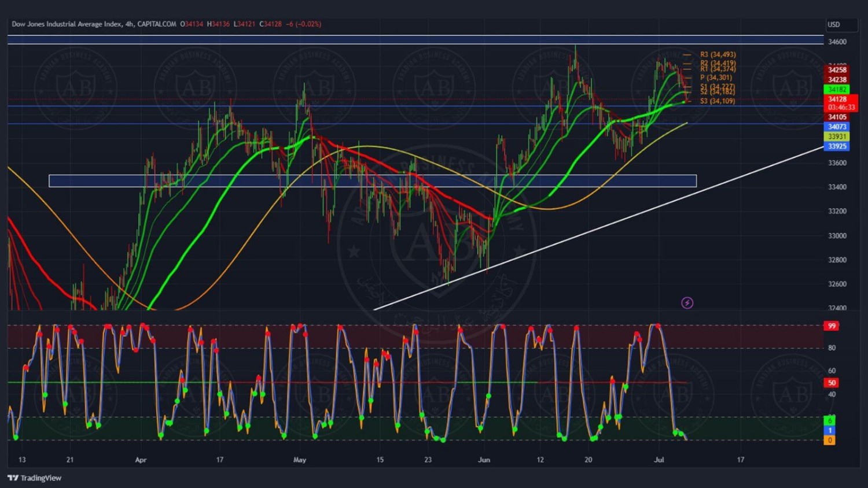This screenshot has width=868, height=488.
Task: Click the 23 date label on time axis
Action: (x=428, y=460)
